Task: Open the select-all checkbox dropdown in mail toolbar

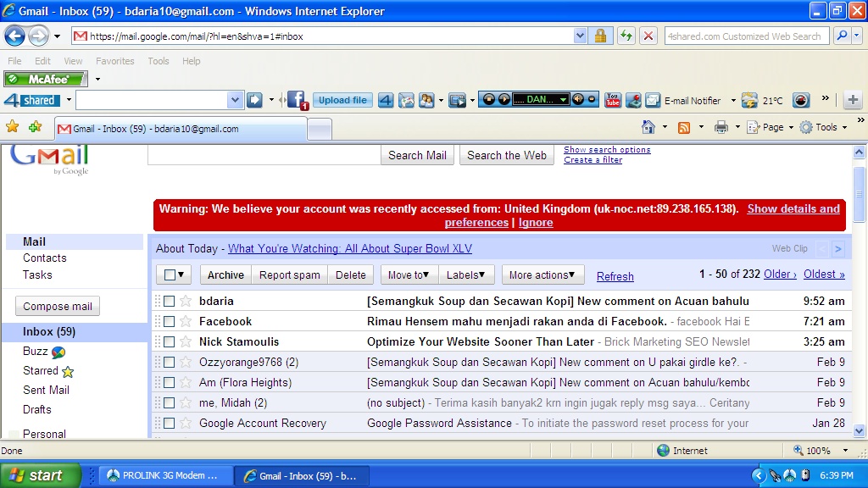Action: pos(174,275)
